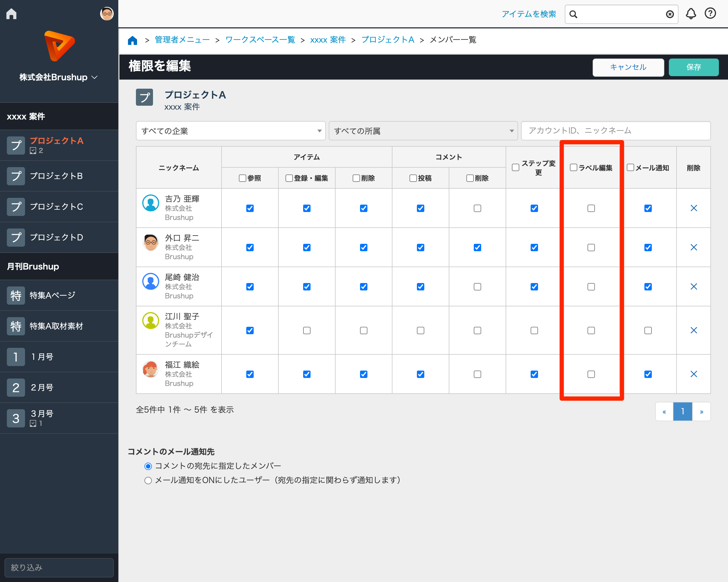Check the ラベル編集 header checkbox

tap(573, 168)
